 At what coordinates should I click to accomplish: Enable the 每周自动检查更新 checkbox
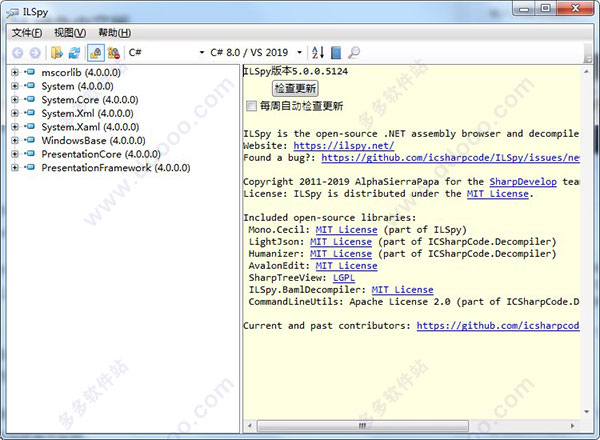click(x=251, y=106)
